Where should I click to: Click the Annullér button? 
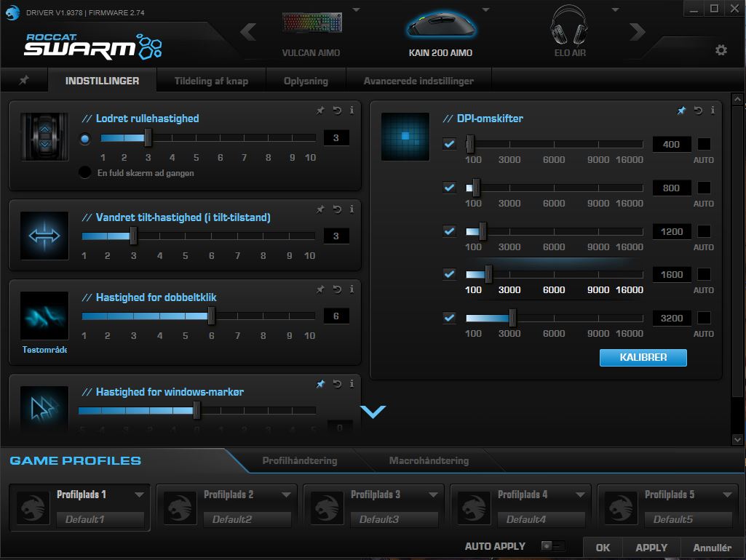713,548
